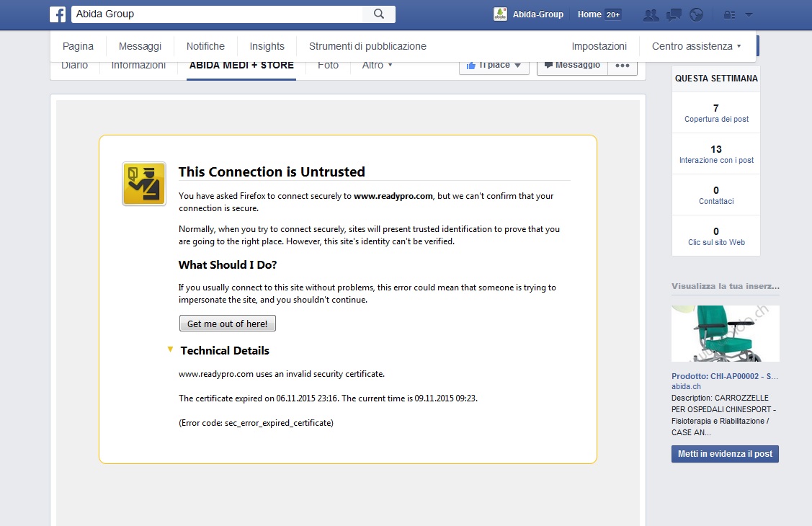Collapse the Technical Details triangle
Screen dimensions: 812x526
[x=170, y=350]
